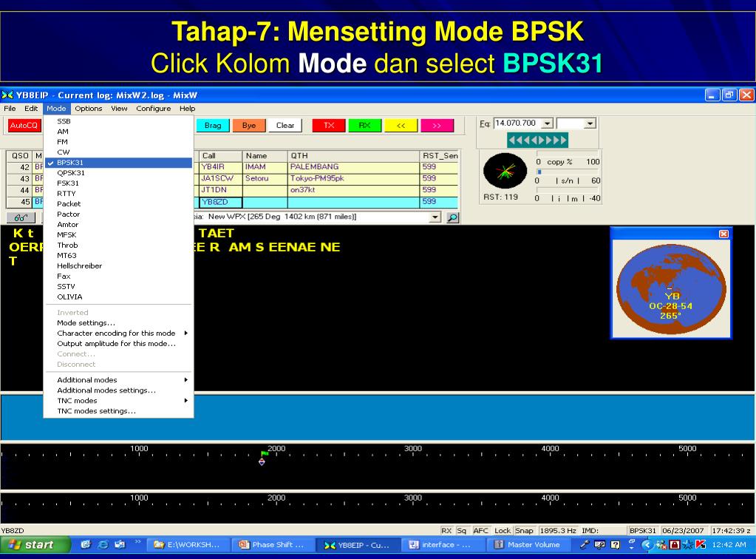Click the world map thumbnail showing YB
Viewport: 756px width, 559px height.
click(671, 289)
